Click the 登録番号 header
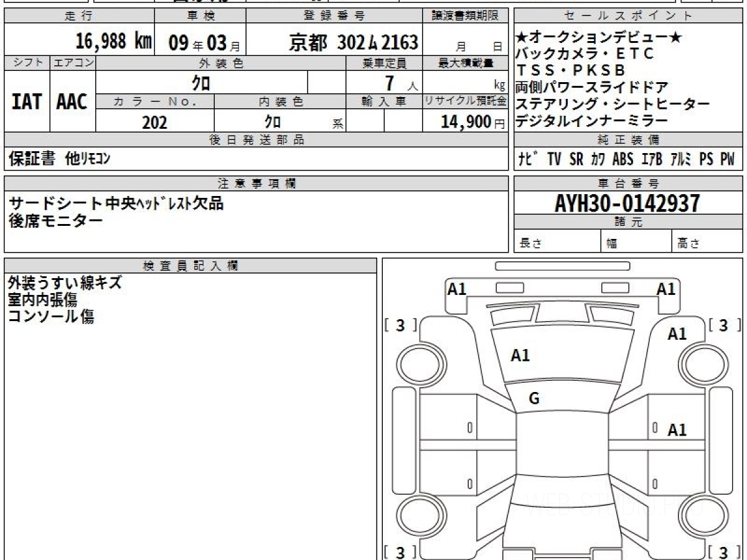This screenshot has height=560, width=747. pos(335,16)
